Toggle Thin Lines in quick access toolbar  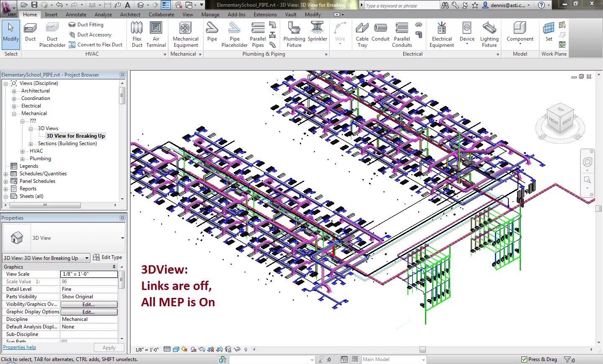(166, 5)
